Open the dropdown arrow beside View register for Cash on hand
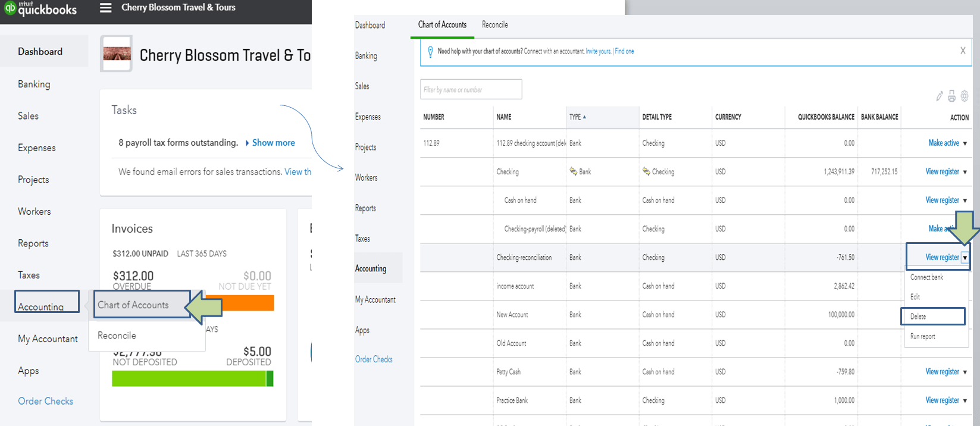Image resolution: width=980 pixels, height=426 pixels. point(965,201)
